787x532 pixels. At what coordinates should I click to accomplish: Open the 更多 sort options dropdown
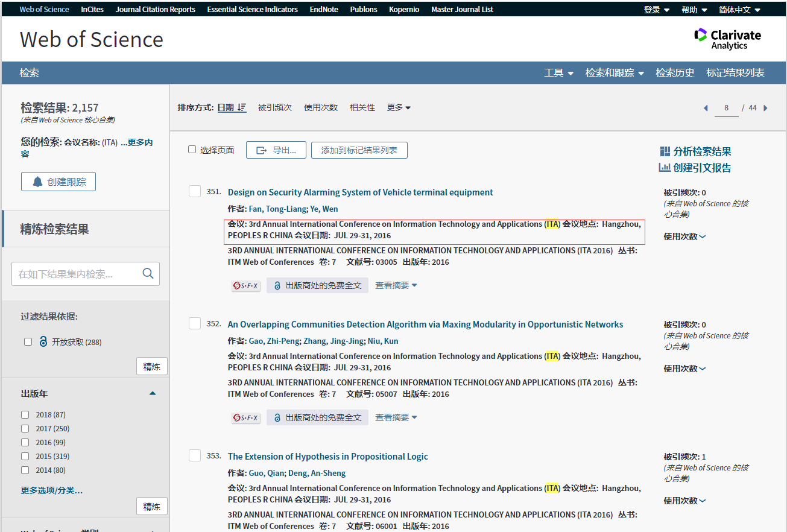point(399,107)
